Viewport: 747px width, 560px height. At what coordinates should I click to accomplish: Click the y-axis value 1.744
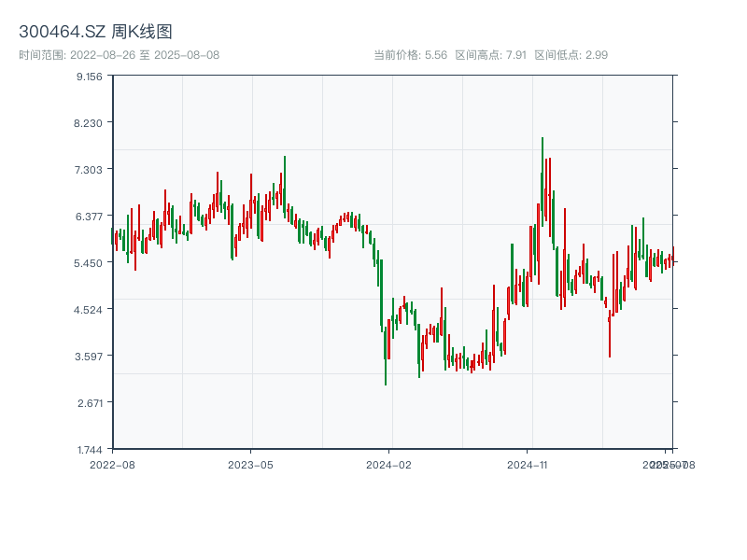(x=90, y=450)
